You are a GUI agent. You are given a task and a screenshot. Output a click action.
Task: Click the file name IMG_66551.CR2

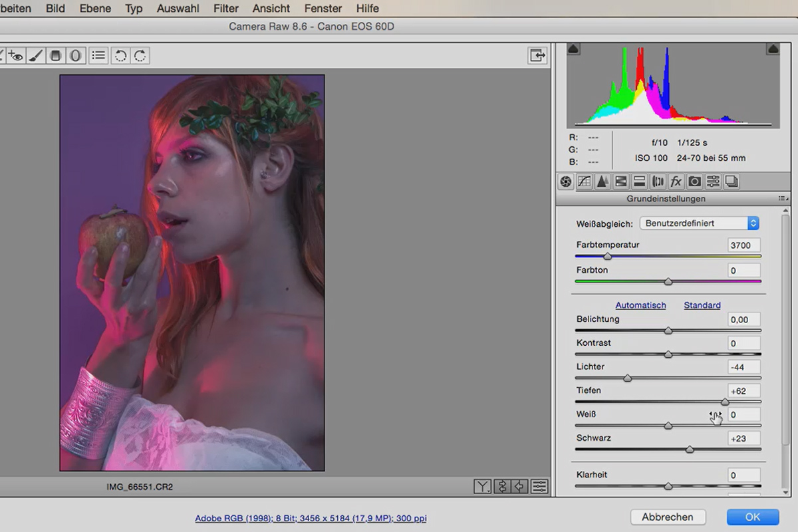tap(140, 487)
